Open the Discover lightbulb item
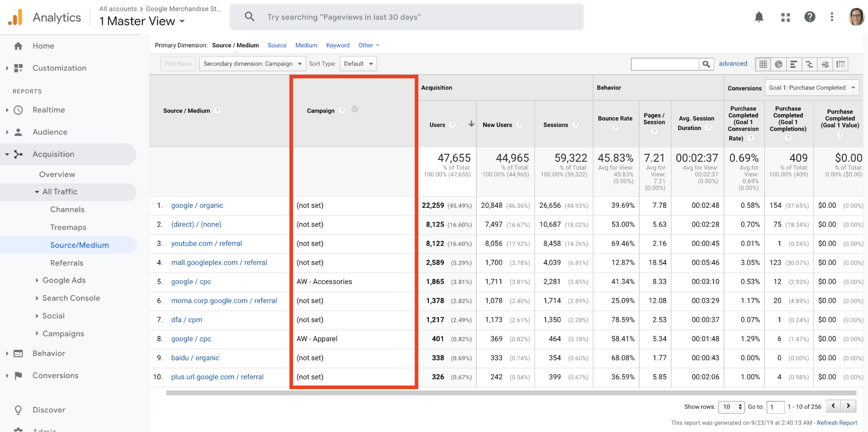The height and width of the screenshot is (432, 868). coord(18,410)
